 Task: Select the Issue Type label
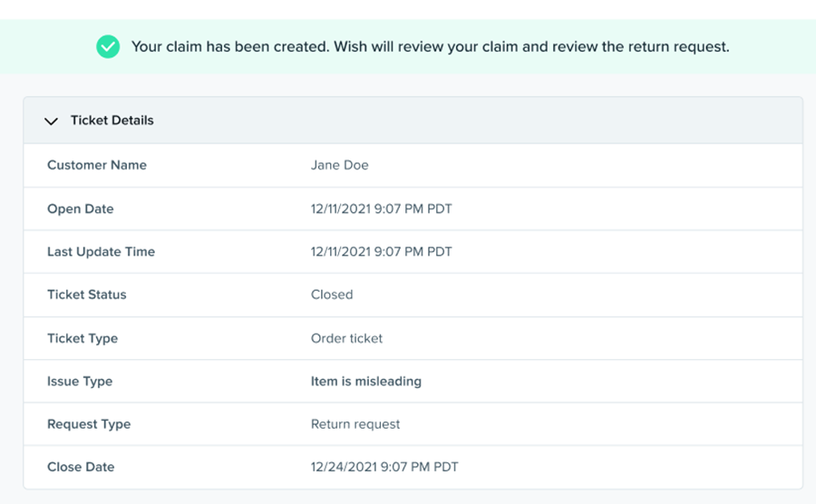(80, 382)
